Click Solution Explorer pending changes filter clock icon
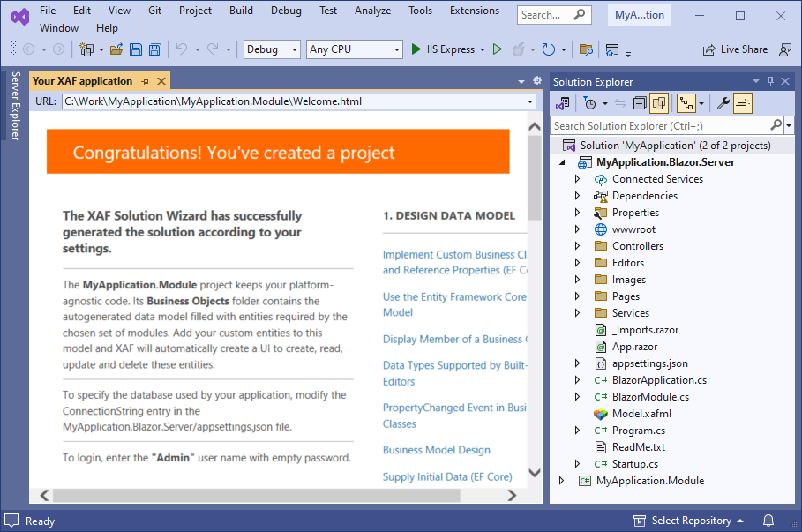The width and height of the screenshot is (802, 532). (589, 104)
